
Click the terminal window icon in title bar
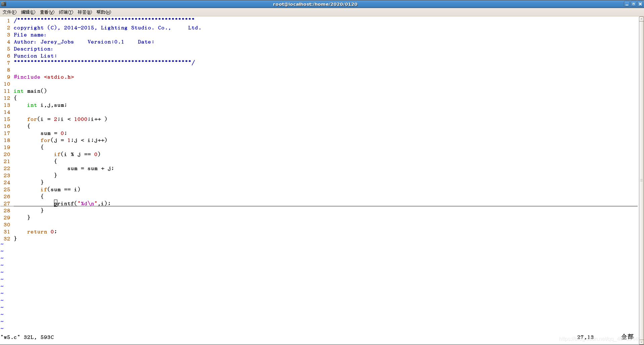pyautogui.click(x=4, y=4)
